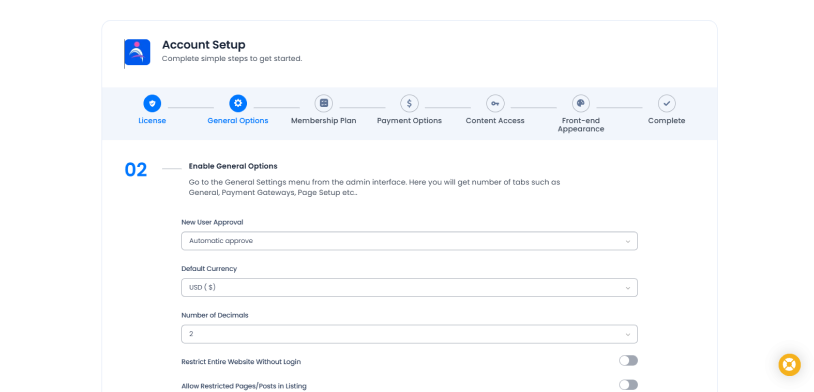Click the Enable General Options heading
Viewport: 814px width, 392px height.
coord(233,167)
